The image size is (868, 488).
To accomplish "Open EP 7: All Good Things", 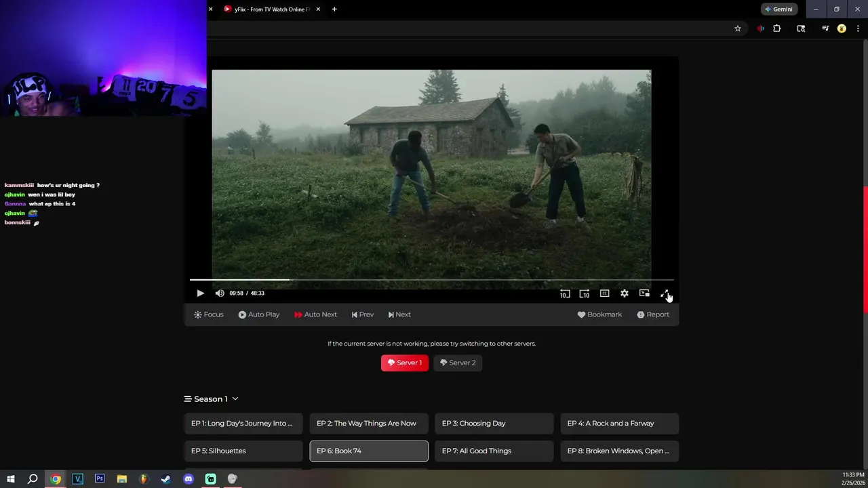I will [x=494, y=451].
